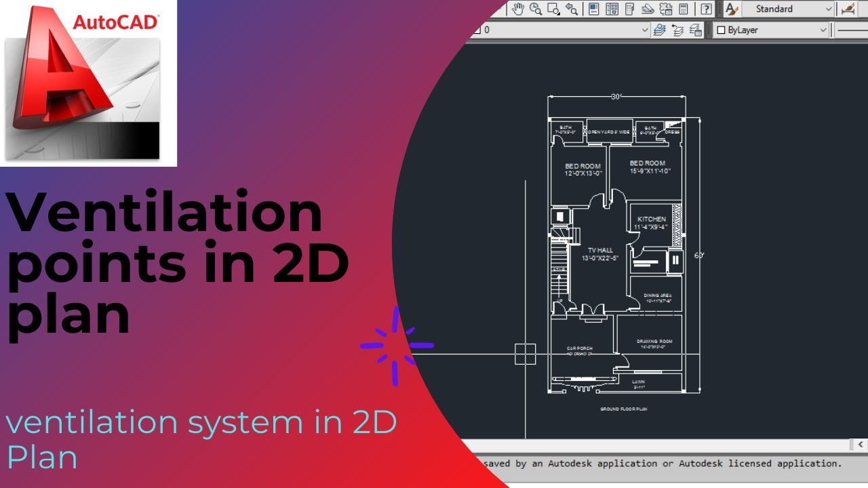Viewport: 868px width, 488px height.
Task: Activate Zoom Realtime tool
Action: 536,9
